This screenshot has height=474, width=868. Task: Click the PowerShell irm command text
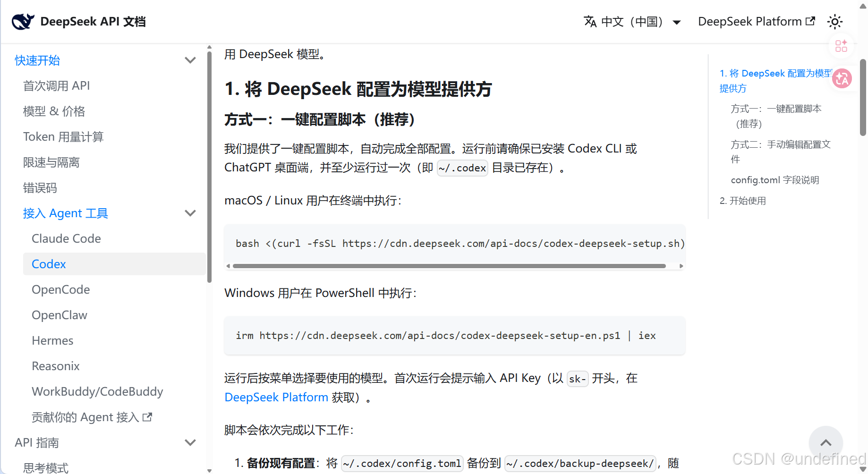click(x=446, y=336)
